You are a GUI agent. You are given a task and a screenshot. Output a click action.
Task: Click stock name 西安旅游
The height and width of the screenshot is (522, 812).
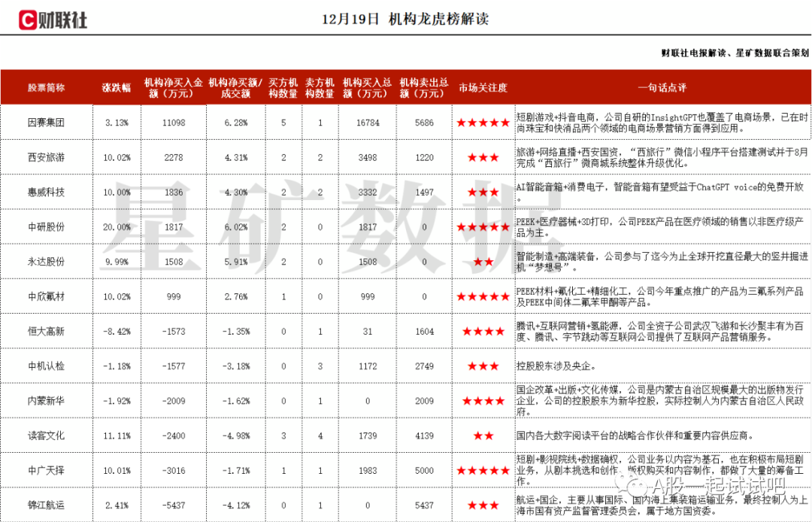click(x=46, y=157)
